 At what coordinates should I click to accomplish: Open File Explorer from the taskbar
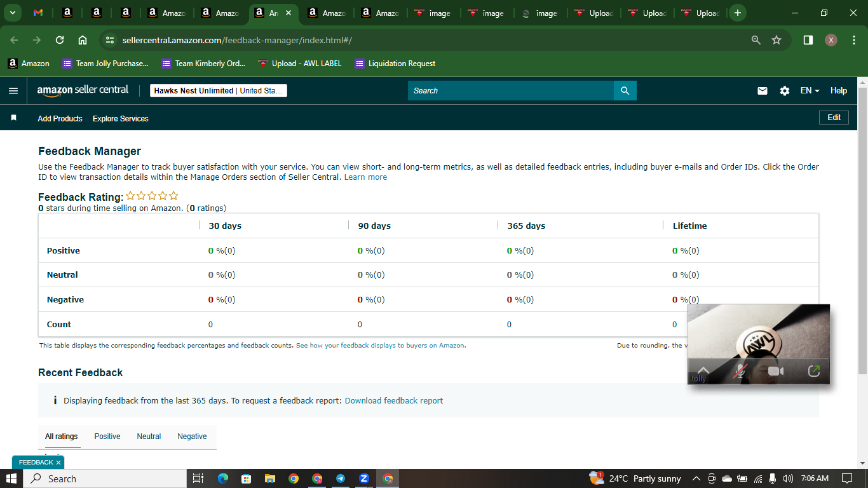point(269,478)
